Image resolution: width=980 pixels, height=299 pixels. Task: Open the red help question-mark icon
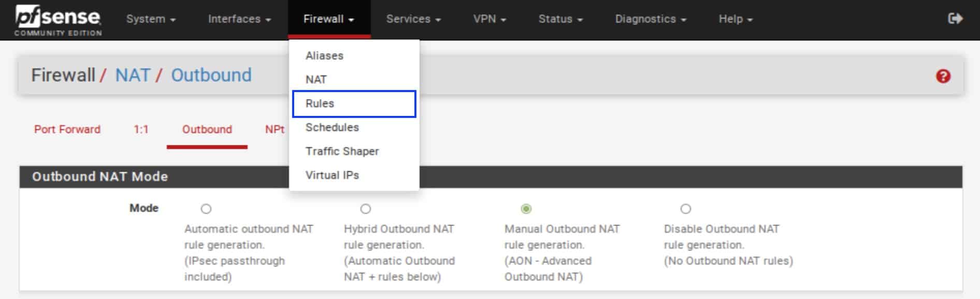[x=943, y=77]
